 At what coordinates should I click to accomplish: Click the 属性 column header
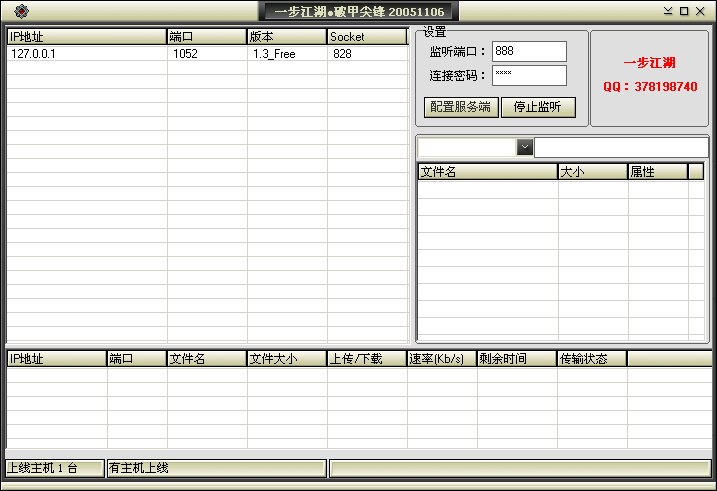657,172
